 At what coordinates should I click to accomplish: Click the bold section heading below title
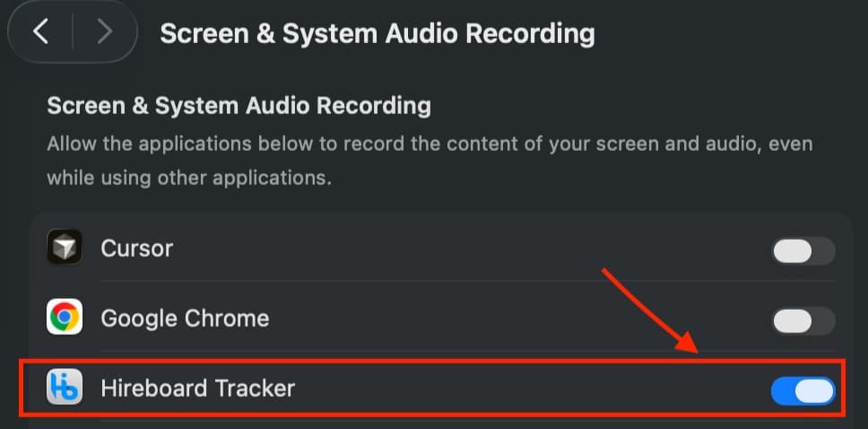[239, 105]
